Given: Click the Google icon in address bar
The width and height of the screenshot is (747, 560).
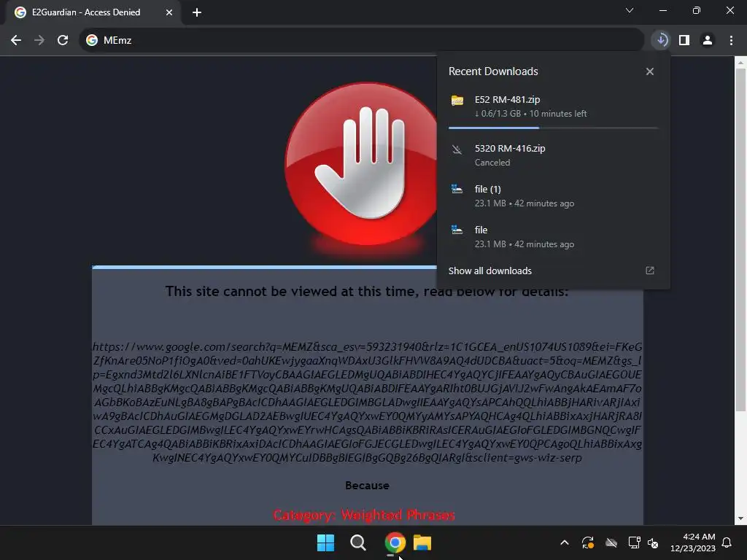Looking at the screenshot, I should coord(91,41).
